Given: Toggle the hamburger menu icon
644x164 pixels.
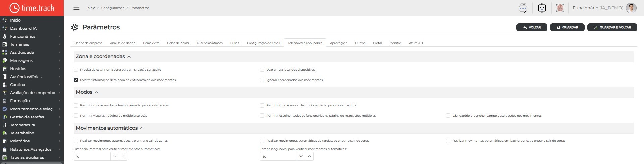Looking at the screenshot, I should coord(76,8).
